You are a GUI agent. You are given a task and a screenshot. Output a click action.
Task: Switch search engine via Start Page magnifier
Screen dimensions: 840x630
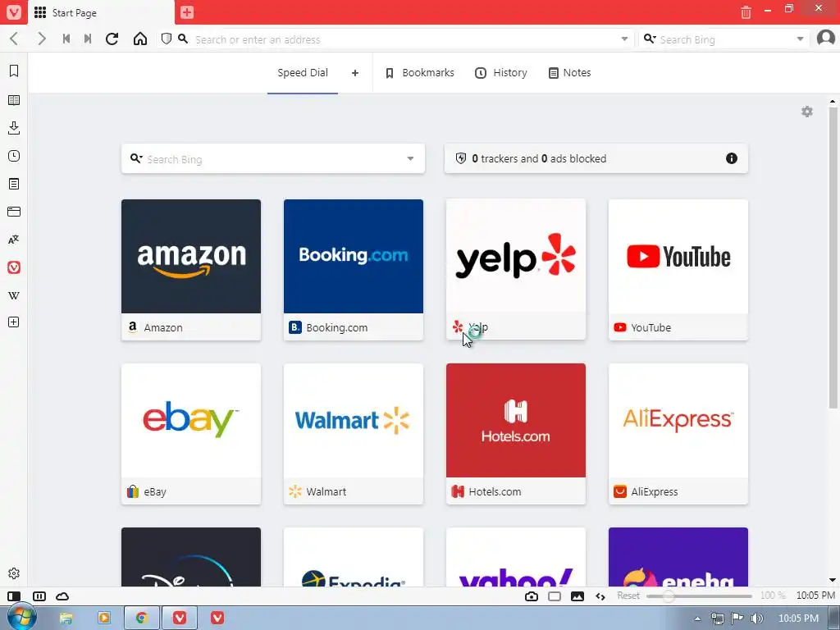pos(137,158)
